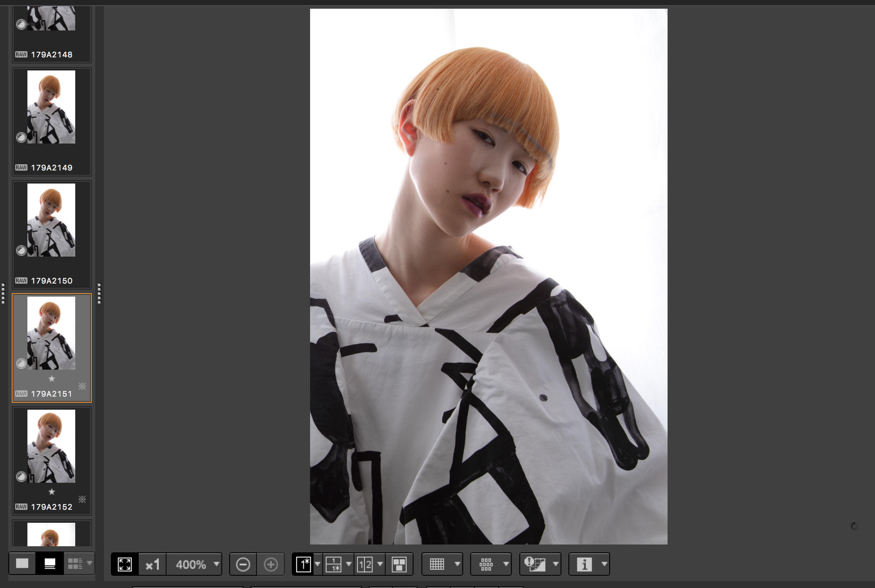
Task: Click the edit-applied icon on 179A2152
Action: 82,499
